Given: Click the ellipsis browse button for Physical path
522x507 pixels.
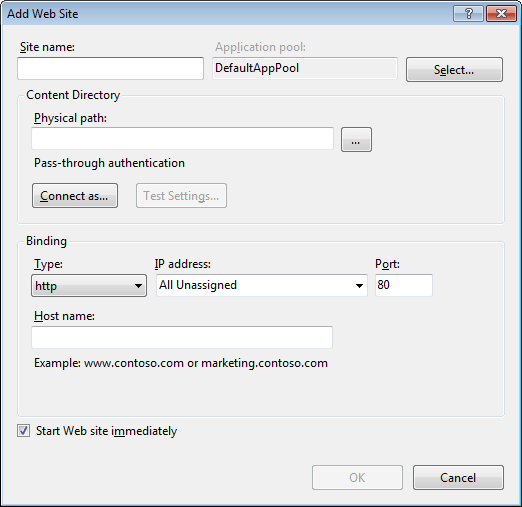Looking at the screenshot, I should coord(356,139).
